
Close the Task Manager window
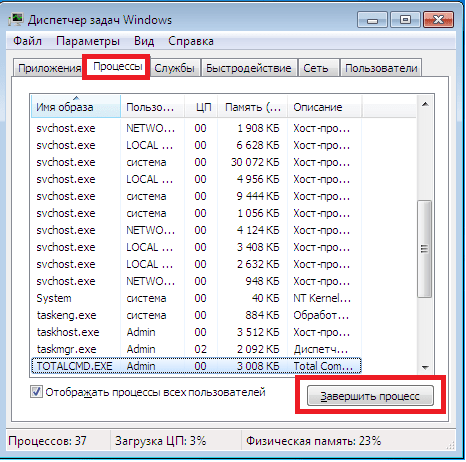pyautogui.click(x=438, y=20)
